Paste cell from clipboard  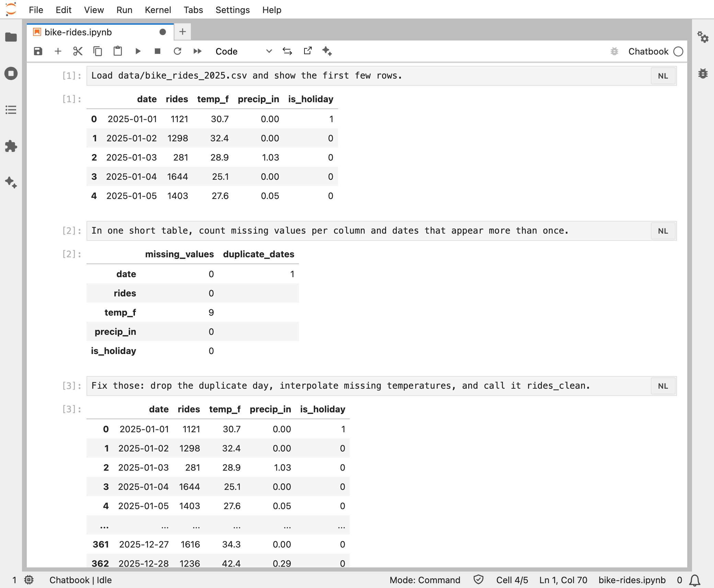pyautogui.click(x=118, y=51)
